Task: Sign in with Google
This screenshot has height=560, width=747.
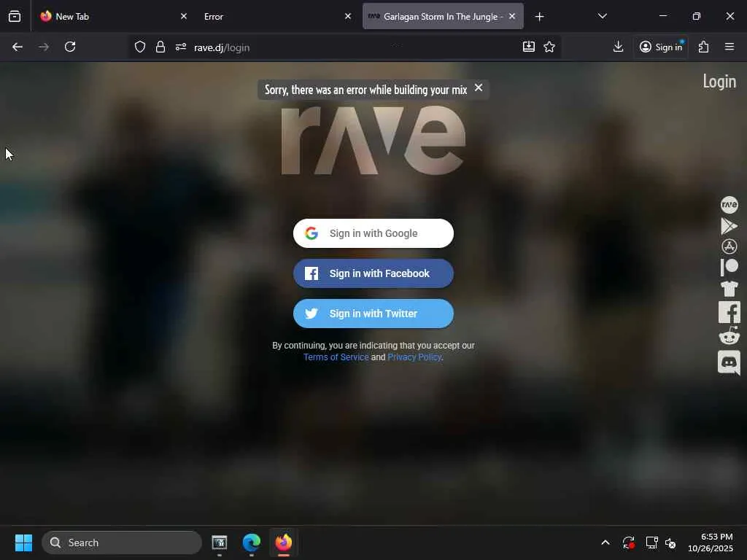Action: coord(373,233)
